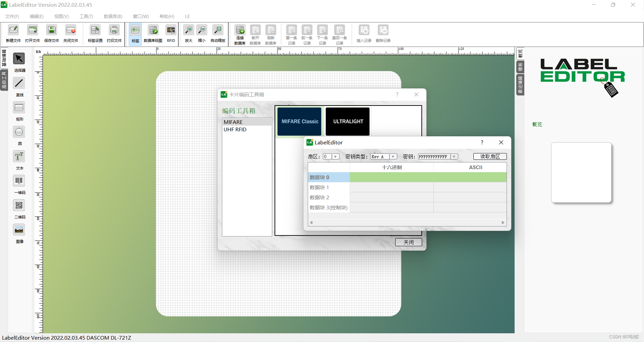Click the label preview thumbnail under 概览
The height and width of the screenshot is (342, 644).
(581, 173)
